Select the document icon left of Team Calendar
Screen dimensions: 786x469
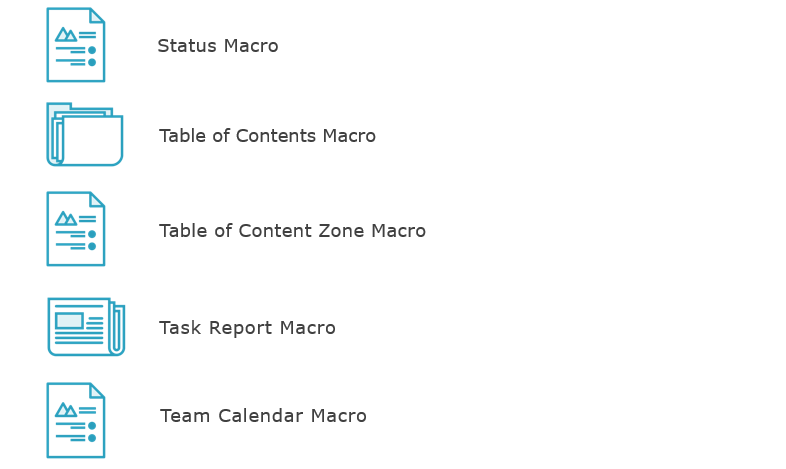pos(76,420)
